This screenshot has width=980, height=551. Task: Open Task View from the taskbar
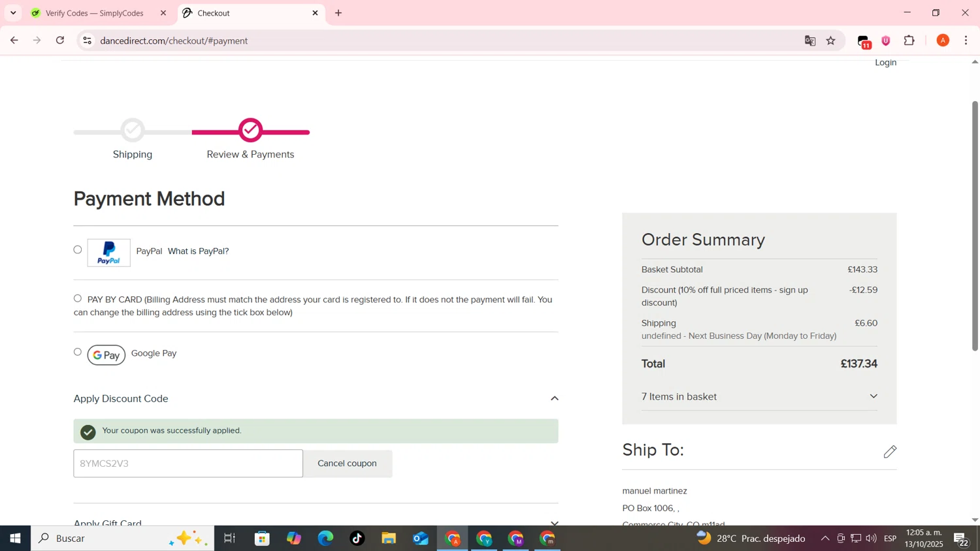(229, 539)
